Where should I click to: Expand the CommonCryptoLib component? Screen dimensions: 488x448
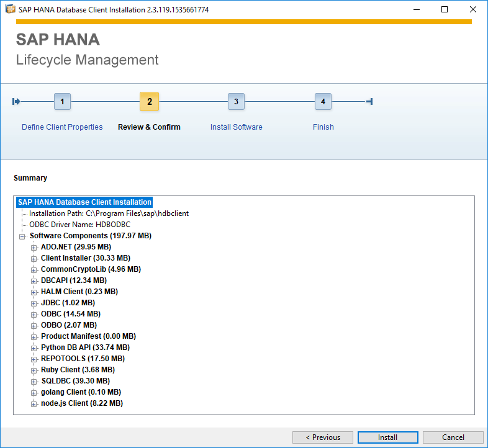pos(34,271)
